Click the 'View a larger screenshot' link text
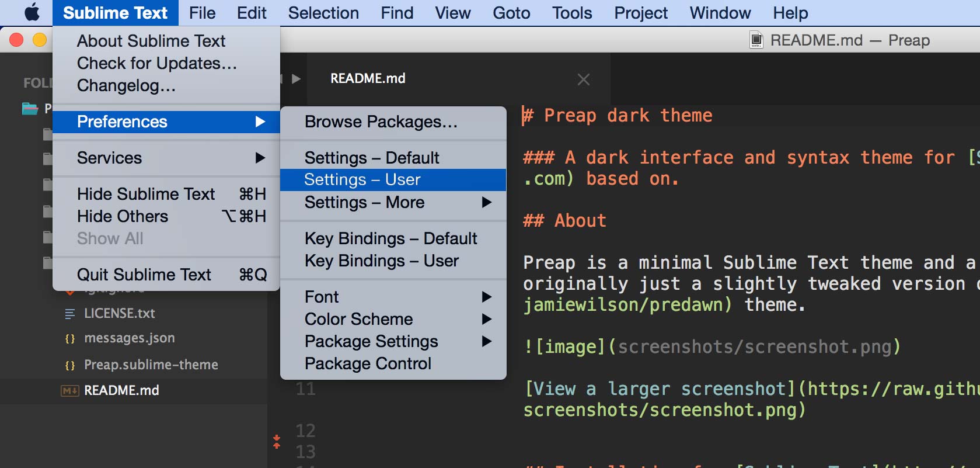The image size is (980, 468). 659,389
